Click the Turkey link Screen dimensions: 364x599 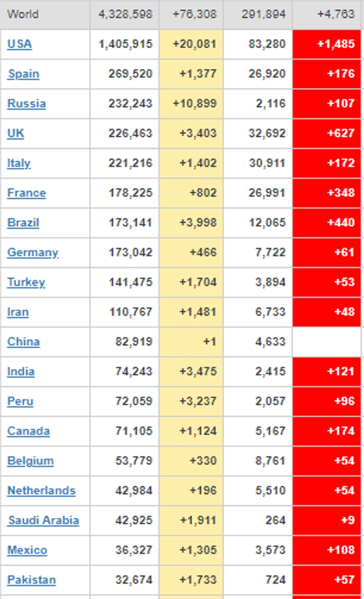point(26,282)
